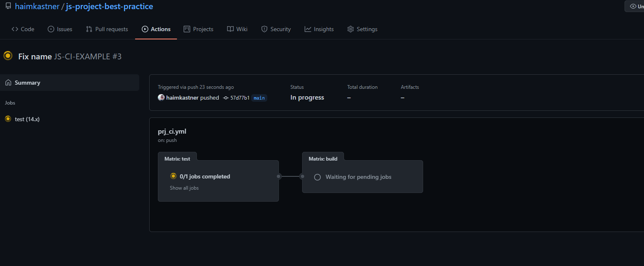Expand Show all jobs in test matrix
644x266 pixels.
pos(184,188)
